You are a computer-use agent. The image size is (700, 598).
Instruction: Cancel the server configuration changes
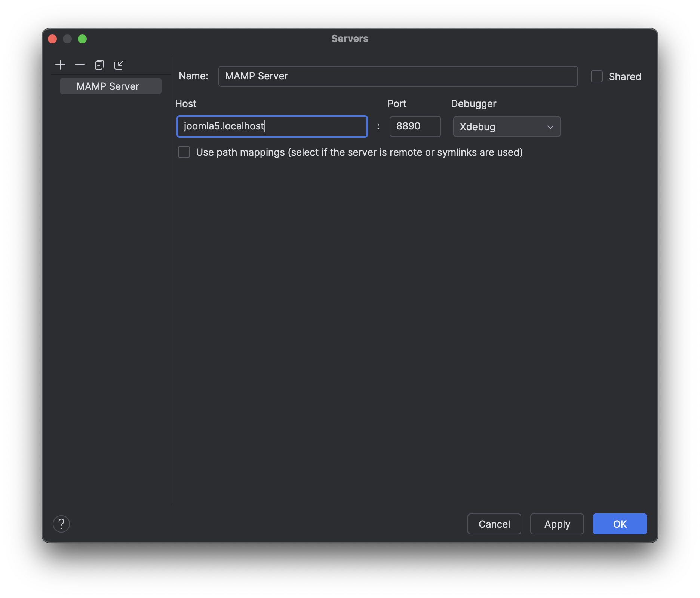click(494, 524)
